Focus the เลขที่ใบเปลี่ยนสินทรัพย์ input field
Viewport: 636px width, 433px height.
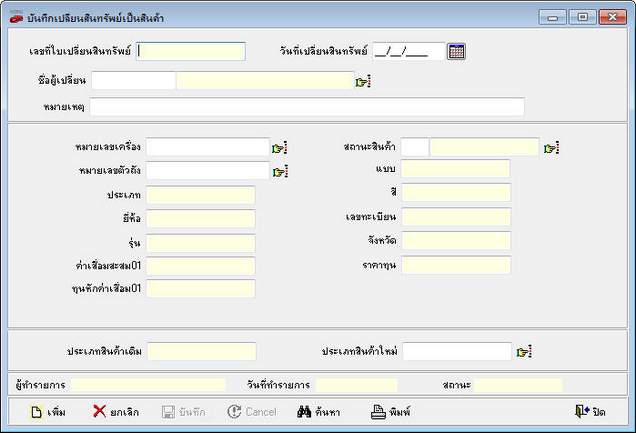tap(191, 52)
